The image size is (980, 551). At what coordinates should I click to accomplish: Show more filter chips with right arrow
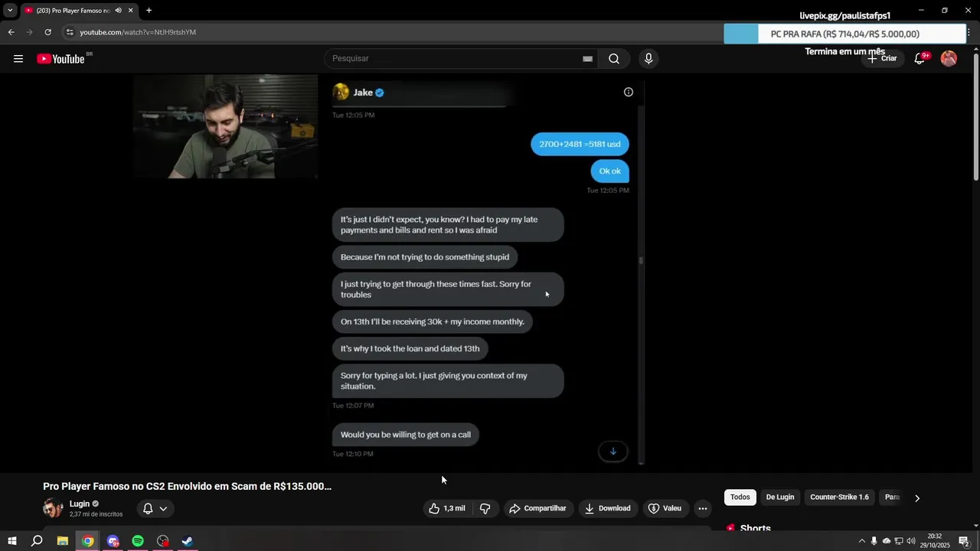(x=917, y=498)
